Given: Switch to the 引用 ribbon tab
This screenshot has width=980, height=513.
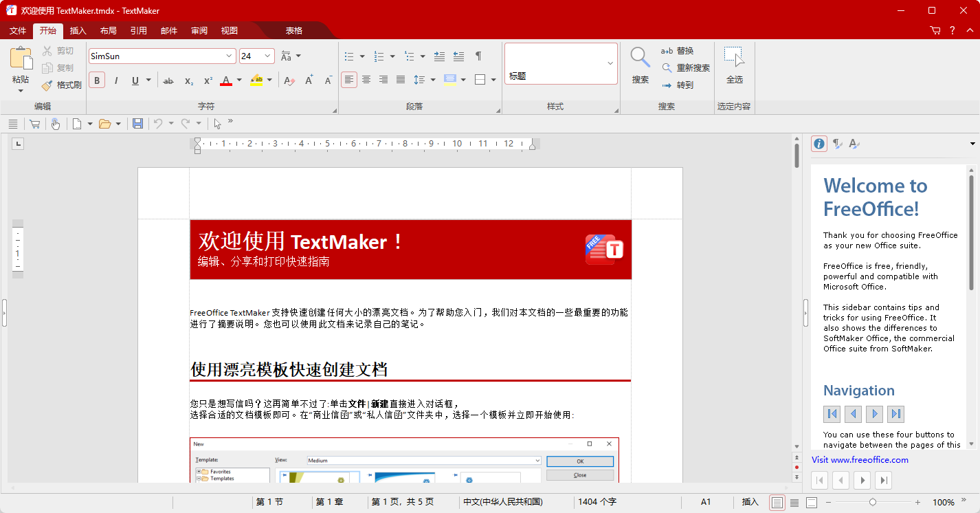Looking at the screenshot, I should pyautogui.click(x=139, y=31).
